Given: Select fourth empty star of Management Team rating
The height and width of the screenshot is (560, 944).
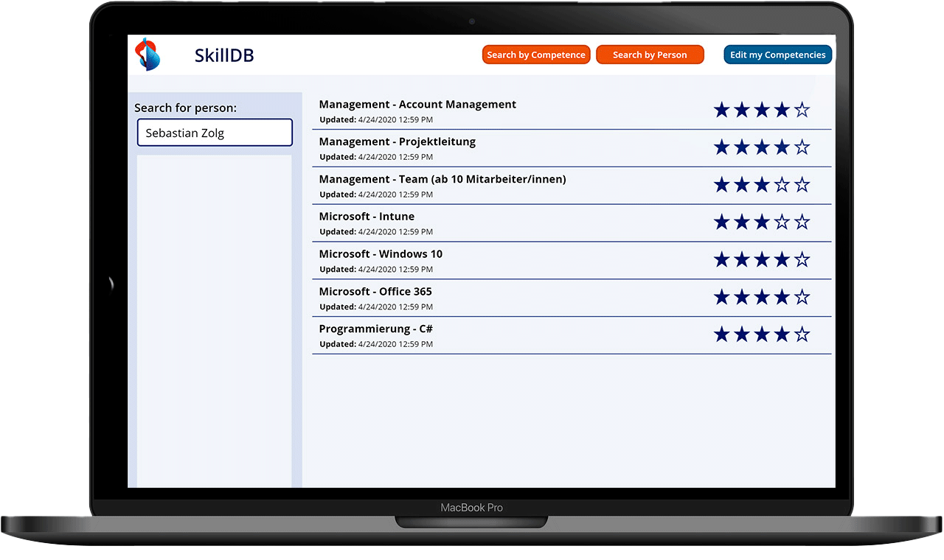Looking at the screenshot, I should click(782, 185).
